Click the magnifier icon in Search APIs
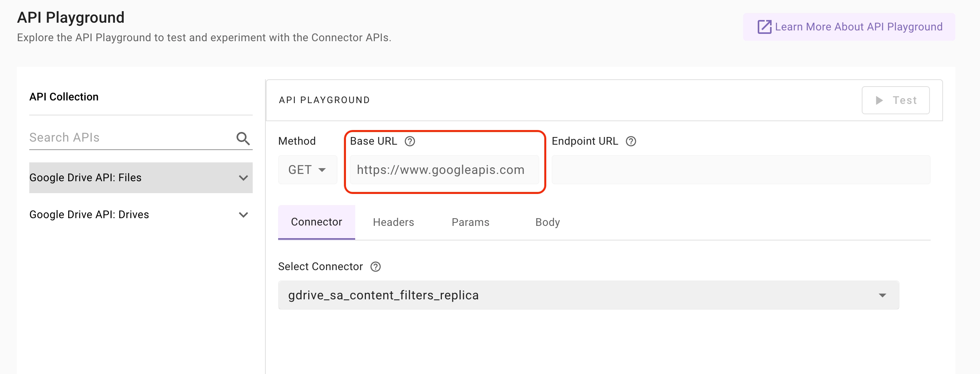Viewport: 980px width, 374px height. click(x=243, y=138)
